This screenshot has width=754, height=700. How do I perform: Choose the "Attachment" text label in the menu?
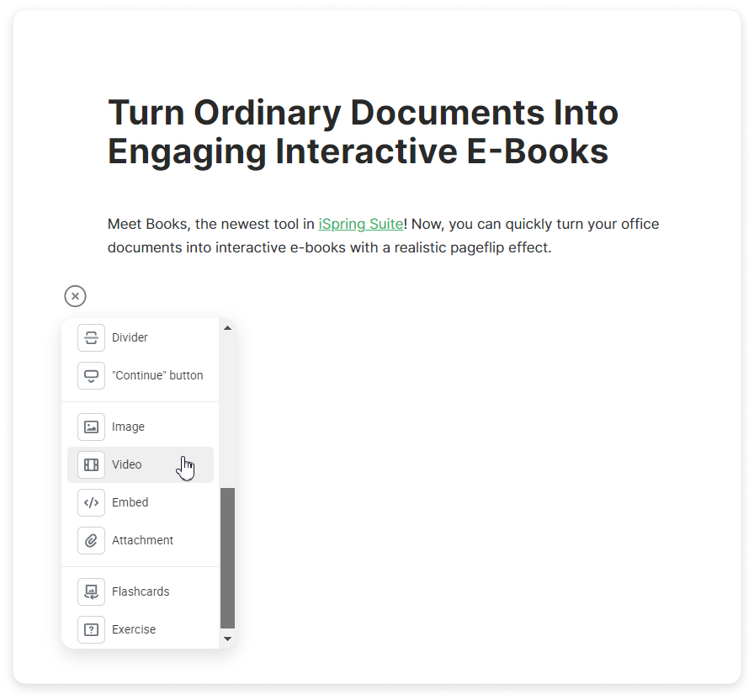142,540
